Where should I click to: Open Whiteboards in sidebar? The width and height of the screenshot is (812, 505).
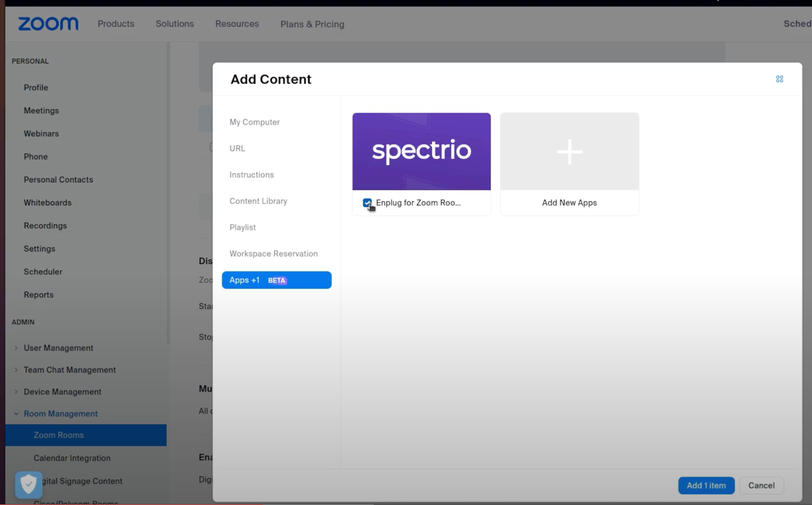[x=48, y=203]
